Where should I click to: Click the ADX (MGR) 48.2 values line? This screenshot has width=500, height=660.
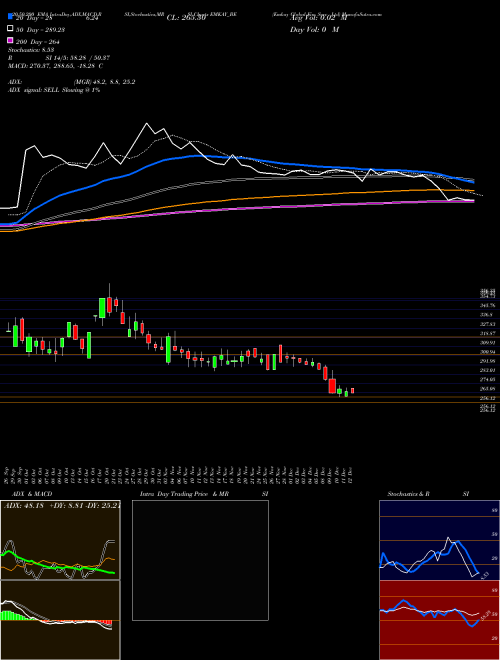[72, 82]
